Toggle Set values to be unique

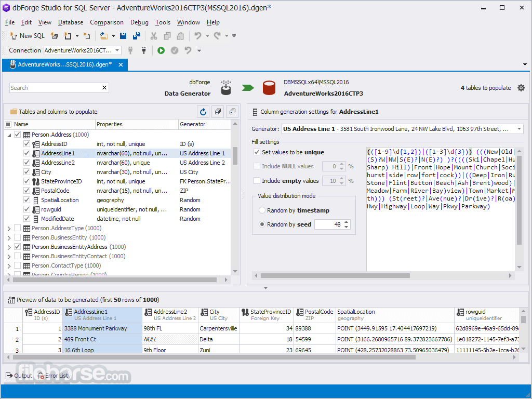point(257,152)
